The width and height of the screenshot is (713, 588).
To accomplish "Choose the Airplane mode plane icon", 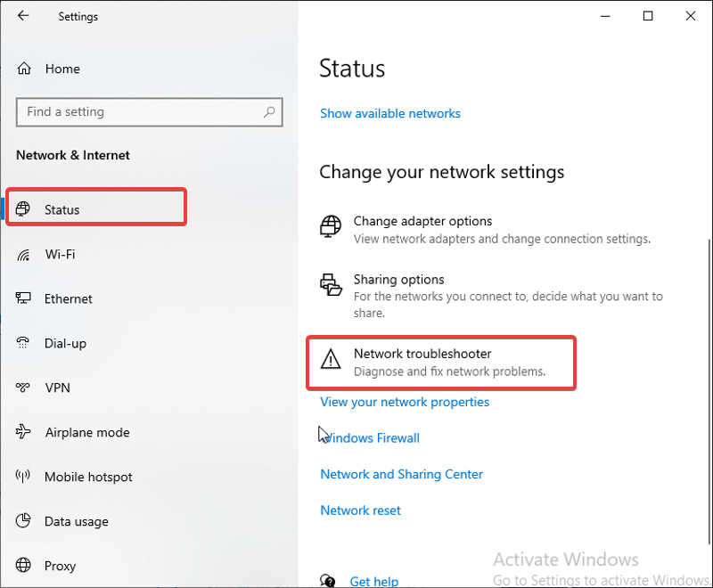I will tap(23, 431).
